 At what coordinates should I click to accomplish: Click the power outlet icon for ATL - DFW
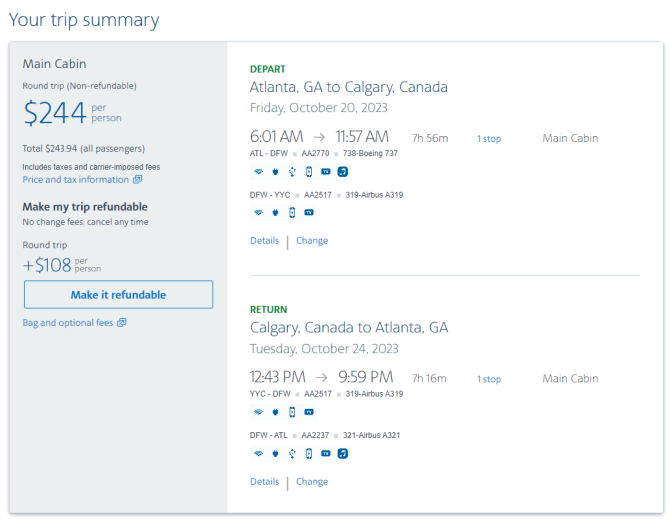275,172
